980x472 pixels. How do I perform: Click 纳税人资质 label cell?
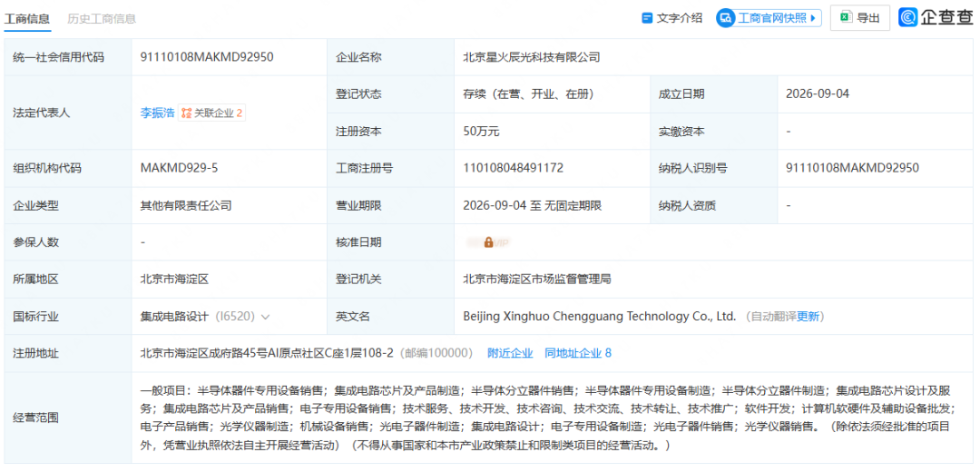714,206
